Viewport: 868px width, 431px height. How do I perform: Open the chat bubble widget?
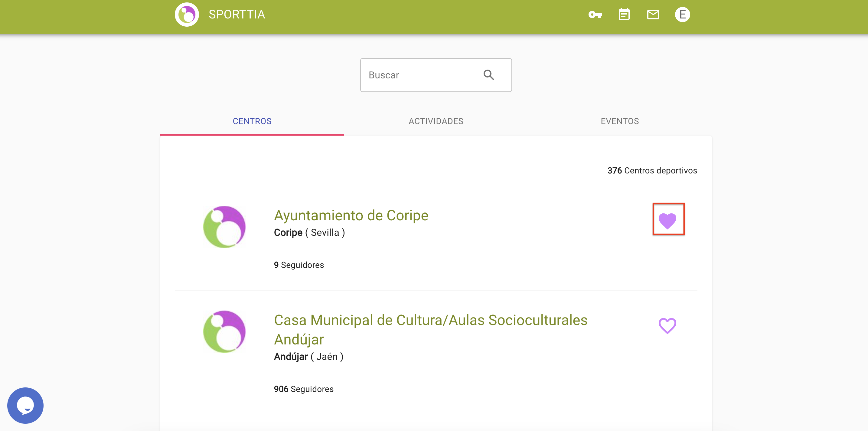25,405
